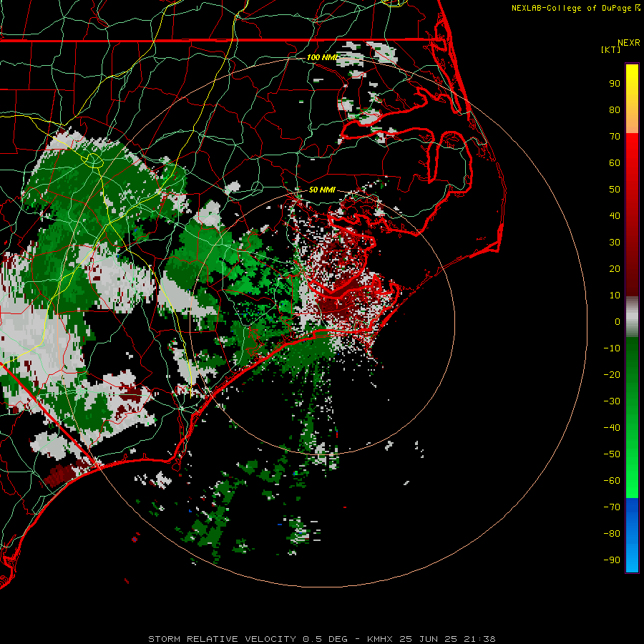Select the 50 knot scale value
The height and width of the screenshot is (644, 644).
pos(615,190)
